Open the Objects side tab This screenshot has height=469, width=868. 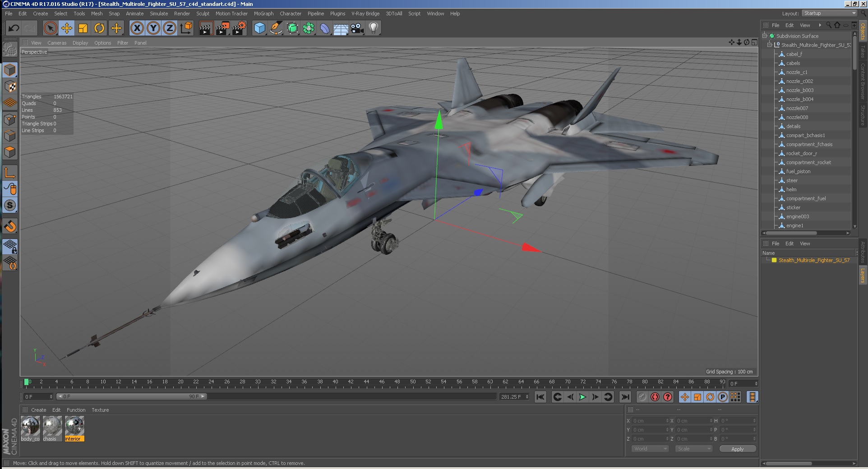[x=863, y=32]
